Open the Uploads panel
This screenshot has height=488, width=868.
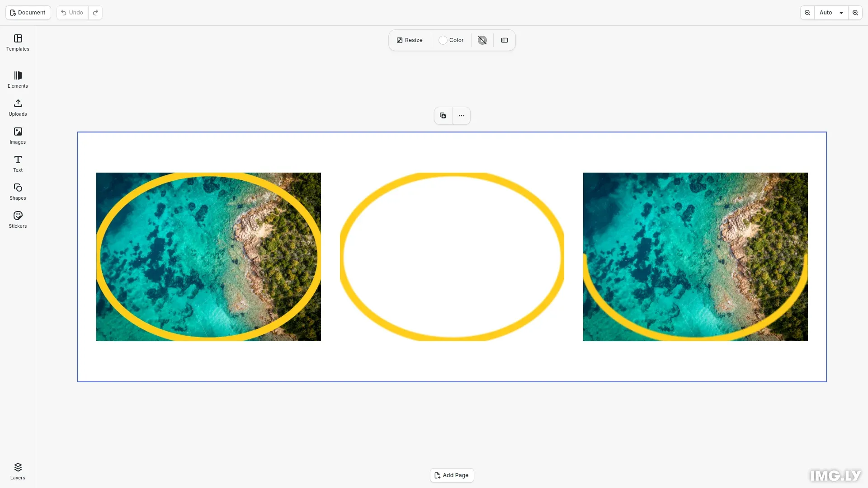[x=18, y=108]
